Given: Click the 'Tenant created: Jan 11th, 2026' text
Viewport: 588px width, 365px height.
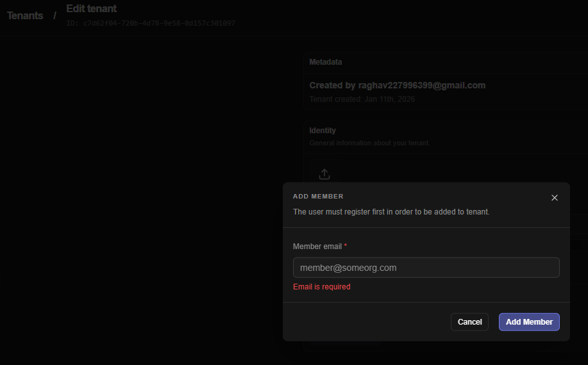Looking at the screenshot, I should point(362,99).
